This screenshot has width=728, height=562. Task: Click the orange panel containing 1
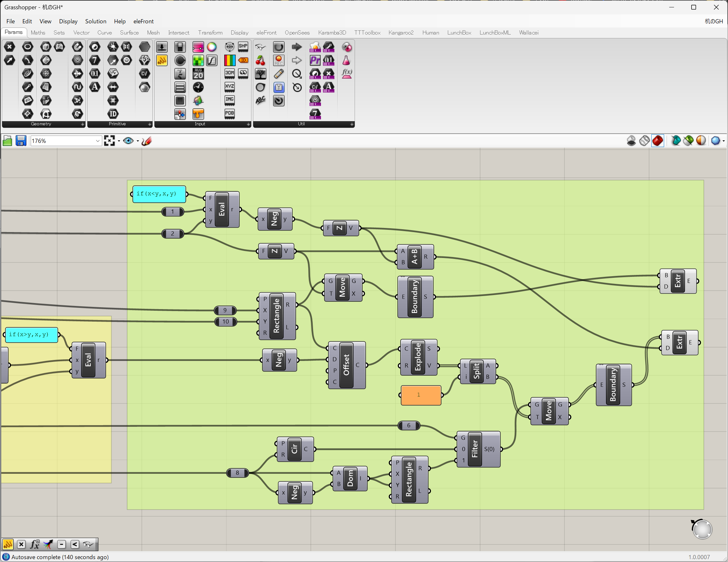(421, 395)
